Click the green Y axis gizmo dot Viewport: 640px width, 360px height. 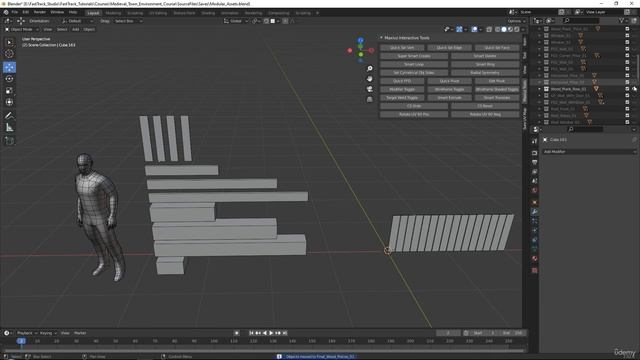[360, 54]
